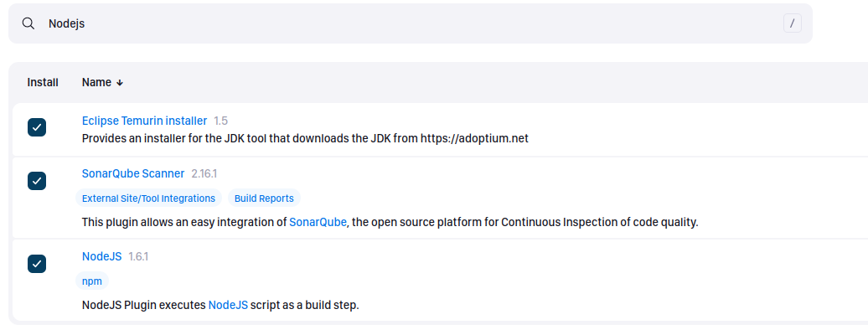Follow the NodeJS link in plugin description
Screen dimensions: 868x335
point(228,305)
